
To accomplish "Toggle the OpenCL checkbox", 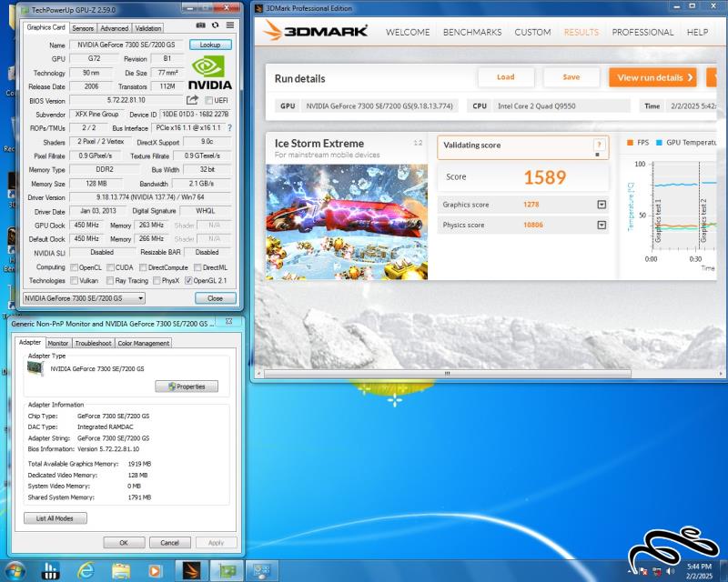I will (74, 267).
